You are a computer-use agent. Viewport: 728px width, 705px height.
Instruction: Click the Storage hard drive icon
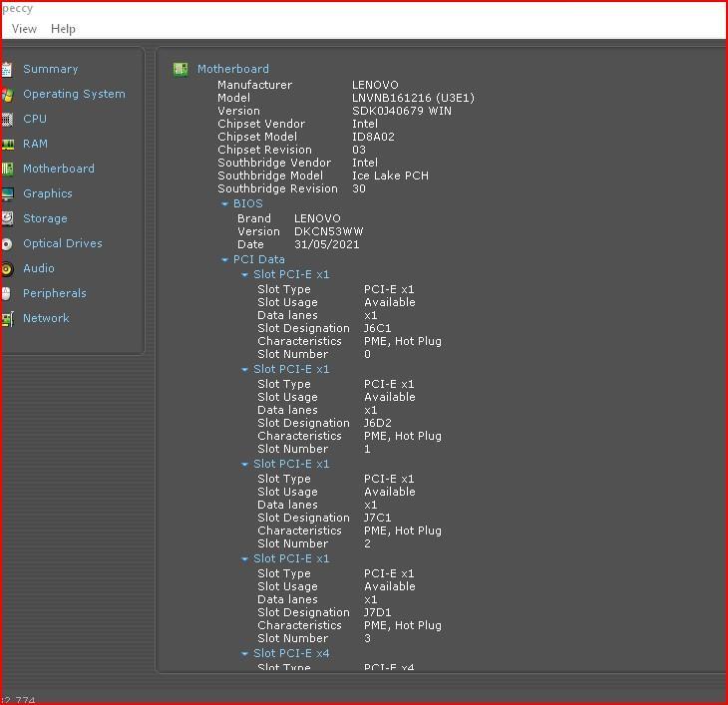[7, 218]
